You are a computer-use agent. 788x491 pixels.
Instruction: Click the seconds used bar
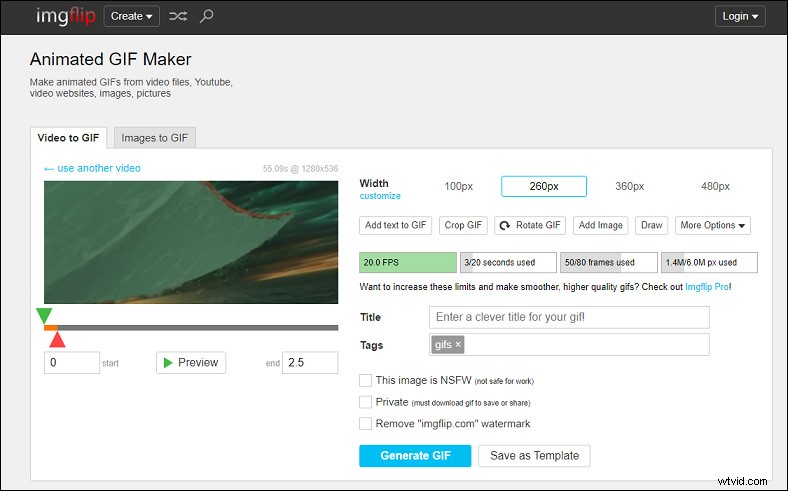point(508,262)
